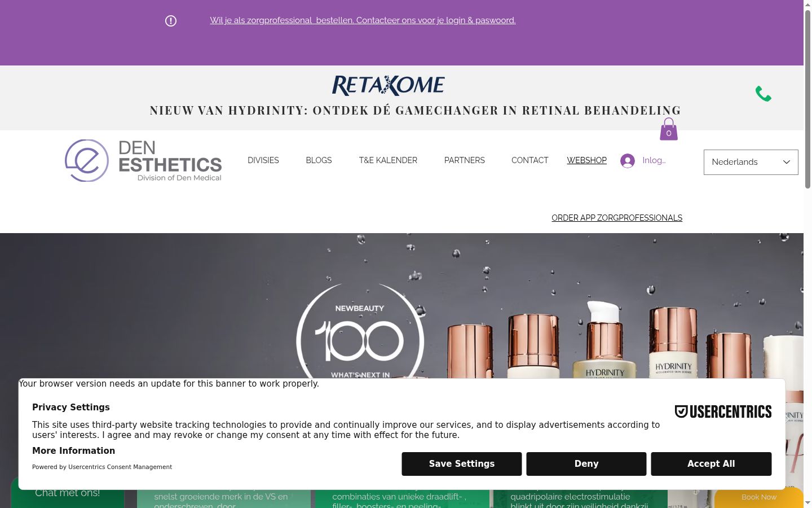Screen dimensions: 812x508
Task: Click the Den Esthetics logo
Action: (x=143, y=161)
